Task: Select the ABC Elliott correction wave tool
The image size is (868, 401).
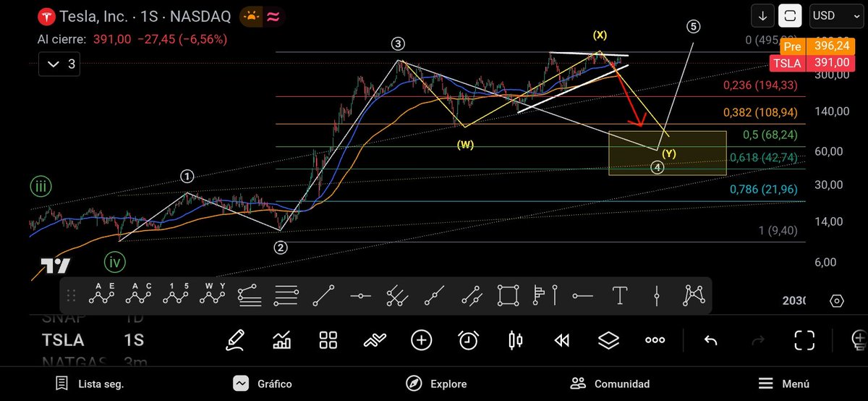Action: click(x=137, y=295)
